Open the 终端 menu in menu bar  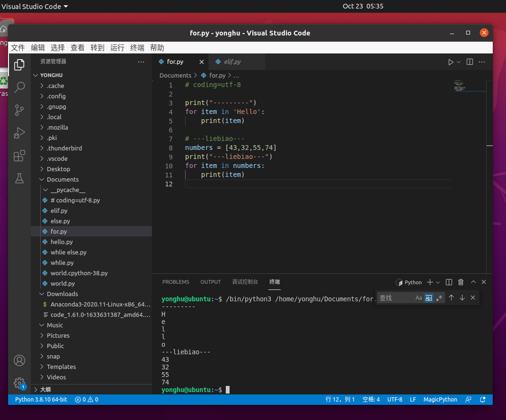coord(137,48)
